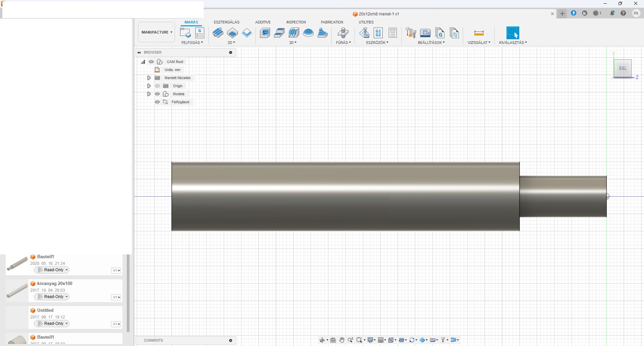Choose the 3D adaptive clearing icon
Screen dimensions: 644x346
tap(265, 33)
